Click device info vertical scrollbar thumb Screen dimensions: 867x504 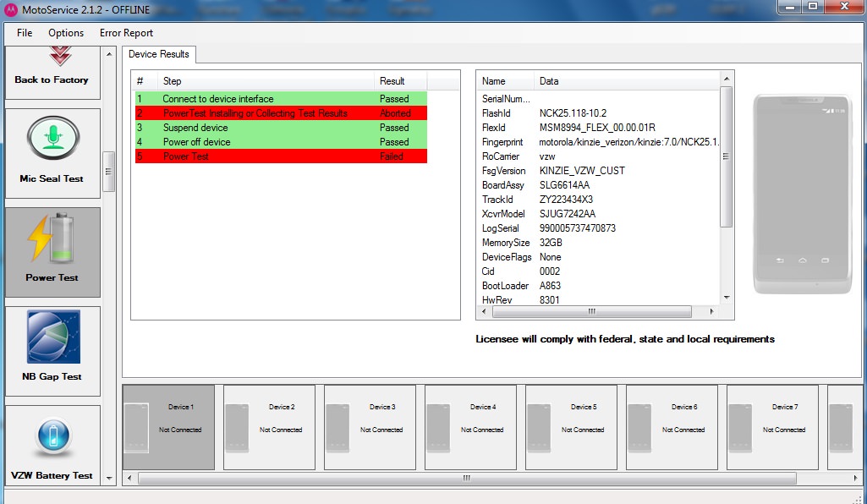pyautogui.click(x=727, y=156)
